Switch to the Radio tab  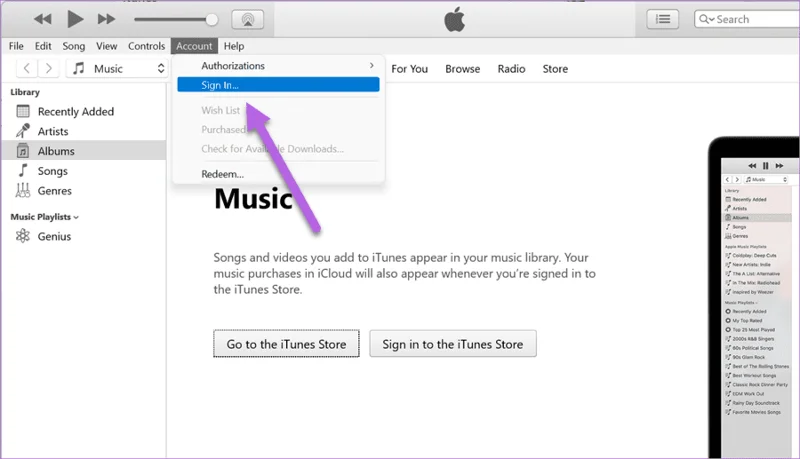pos(511,69)
